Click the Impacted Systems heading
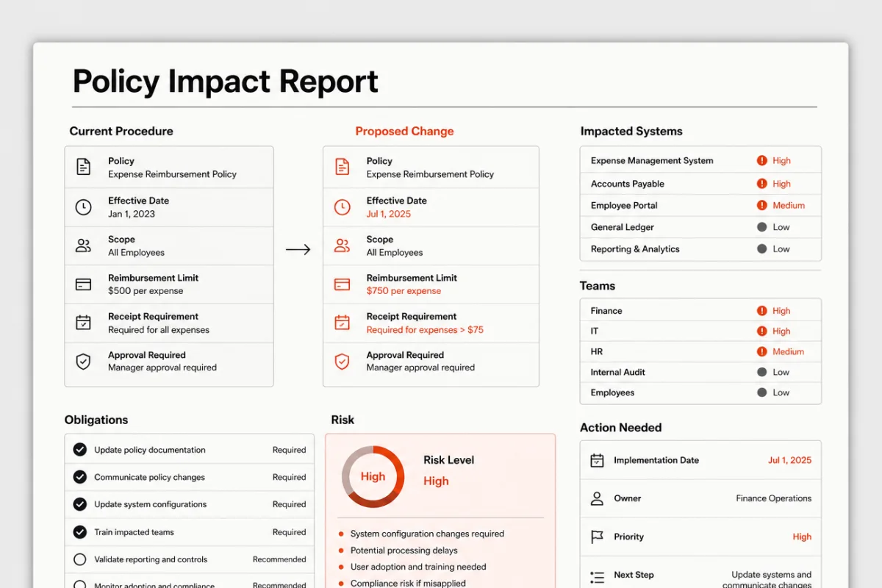Screen dimensions: 882x588 [631, 131]
